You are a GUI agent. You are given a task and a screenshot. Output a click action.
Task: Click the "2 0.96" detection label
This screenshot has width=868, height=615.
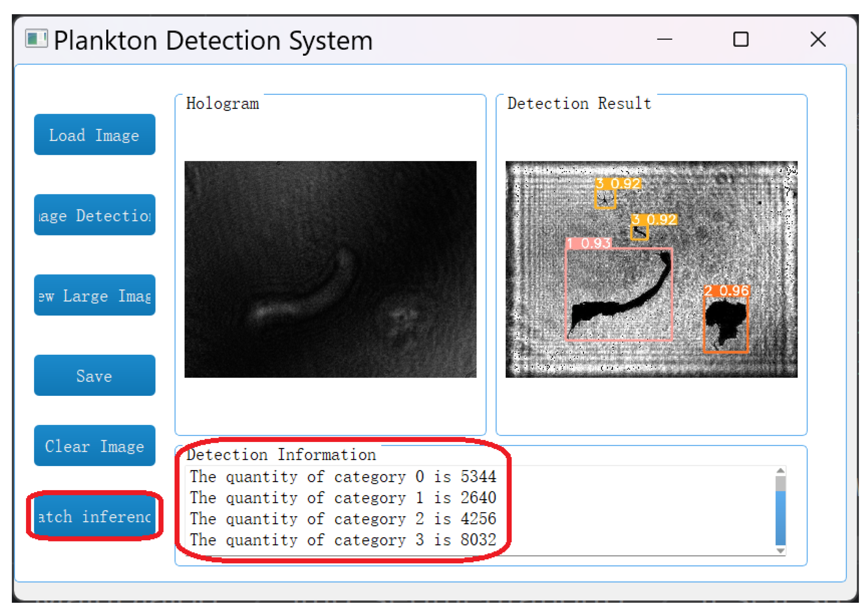pos(727,291)
